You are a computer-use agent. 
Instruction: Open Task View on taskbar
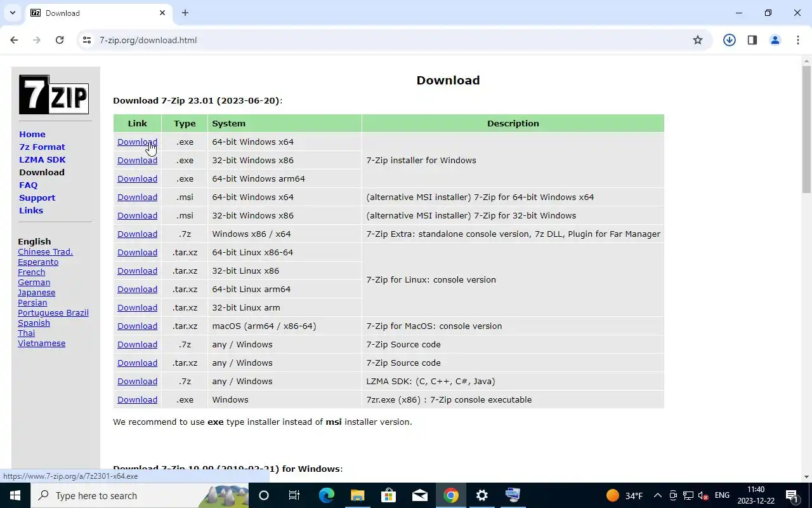pos(294,495)
